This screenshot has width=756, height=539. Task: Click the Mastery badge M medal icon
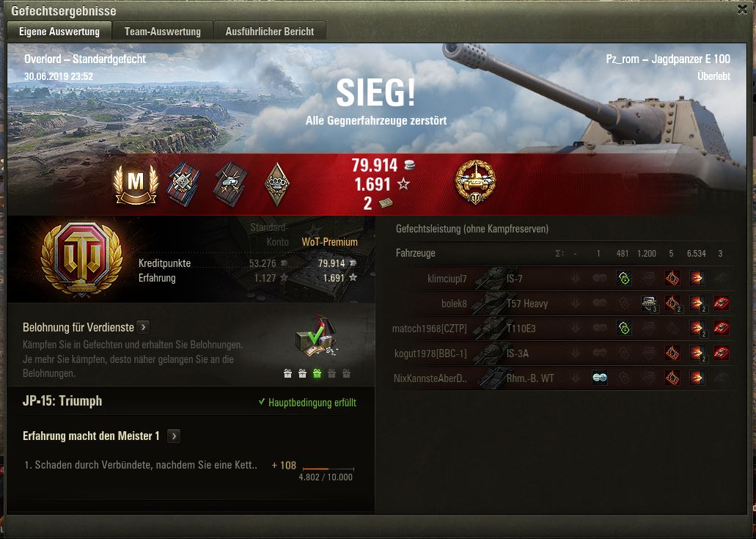pyautogui.click(x=136, y=184)
